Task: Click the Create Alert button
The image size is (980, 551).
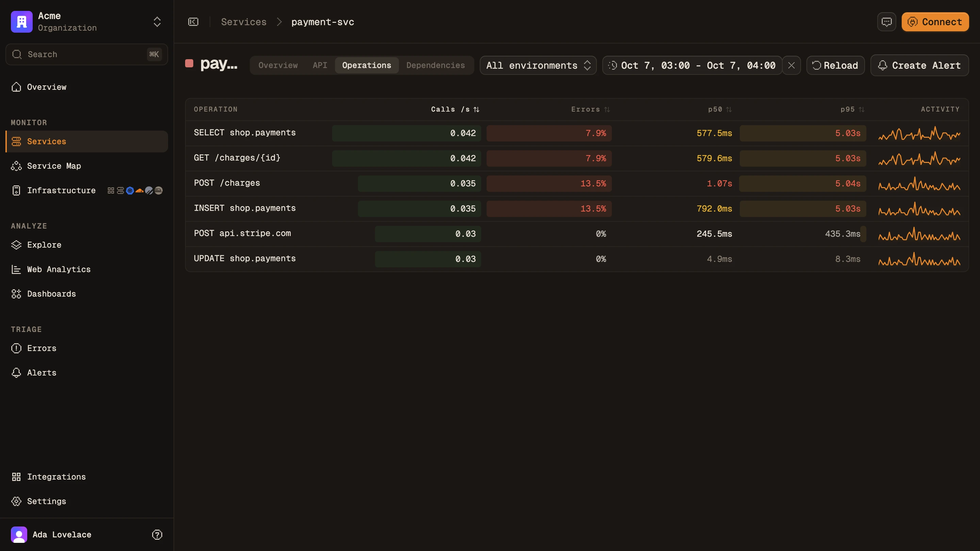Action: coord(919,65)
